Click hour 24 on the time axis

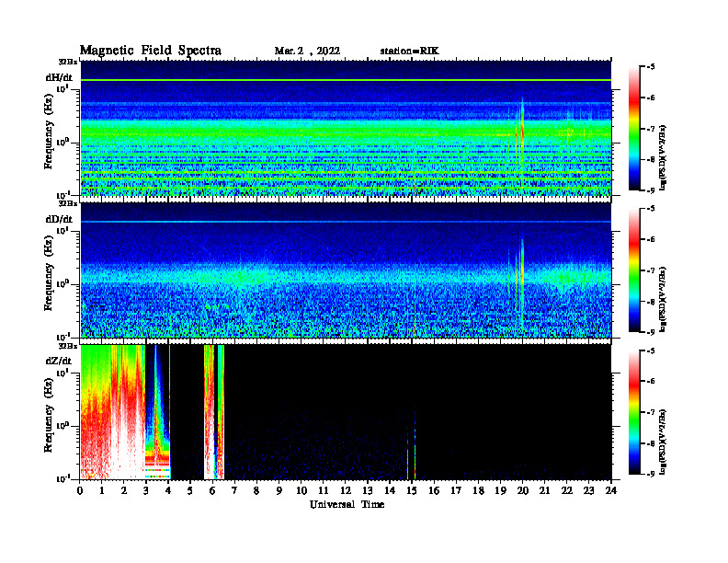coord(611,490)
